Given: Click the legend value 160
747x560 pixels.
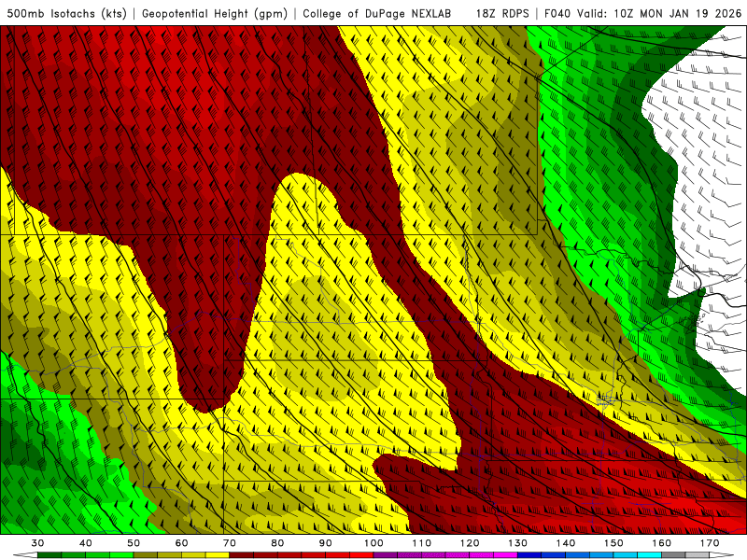Looking at the screenshot, I should point(662,543).
